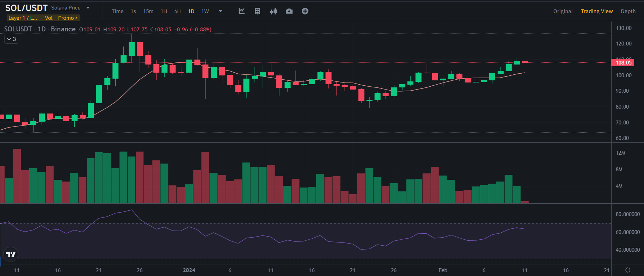Open the SOL/USDT pair selector dropdown arrow
The height and width of the screenshot is (276, 644).
click(88, 8)
